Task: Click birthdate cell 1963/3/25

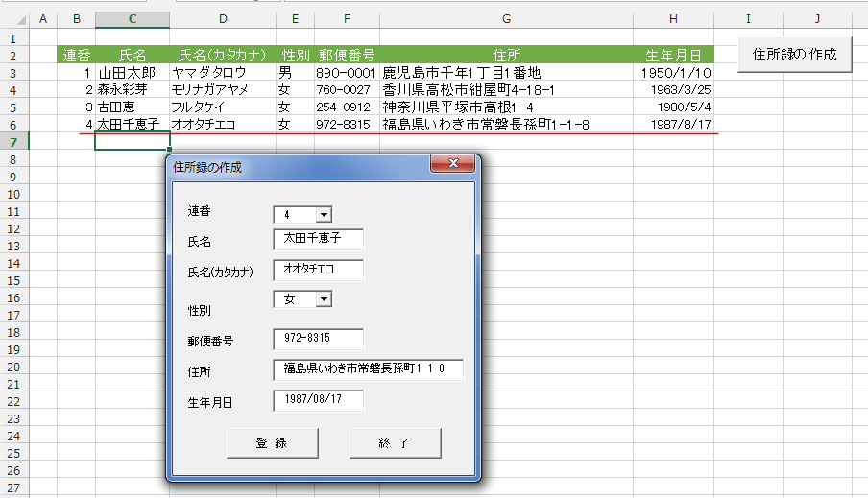Action: [673, 89]
